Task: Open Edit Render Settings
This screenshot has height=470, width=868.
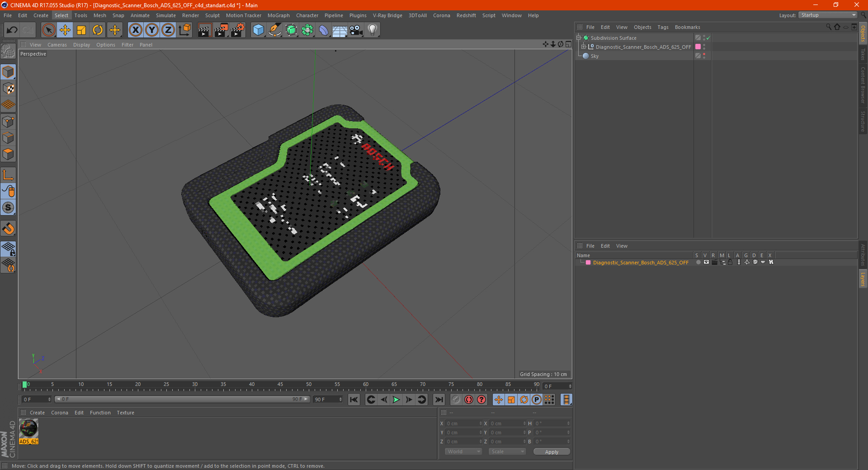Action: 238,30
